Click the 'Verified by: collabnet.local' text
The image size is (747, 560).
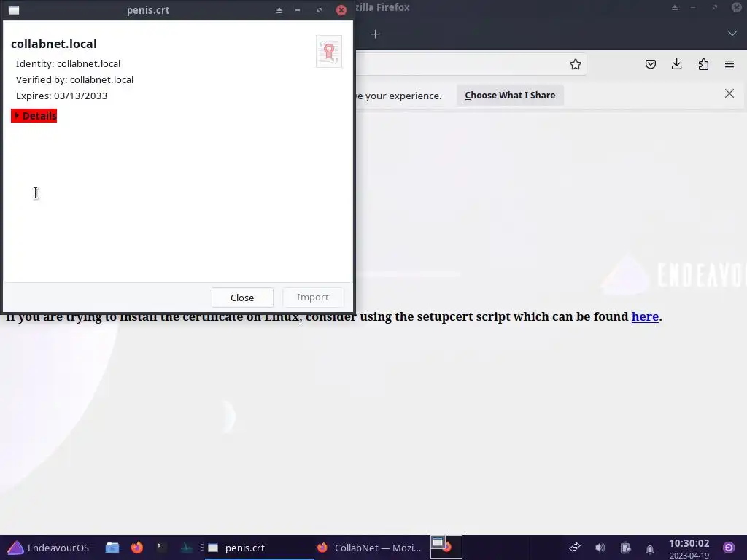tap(75, 80)
